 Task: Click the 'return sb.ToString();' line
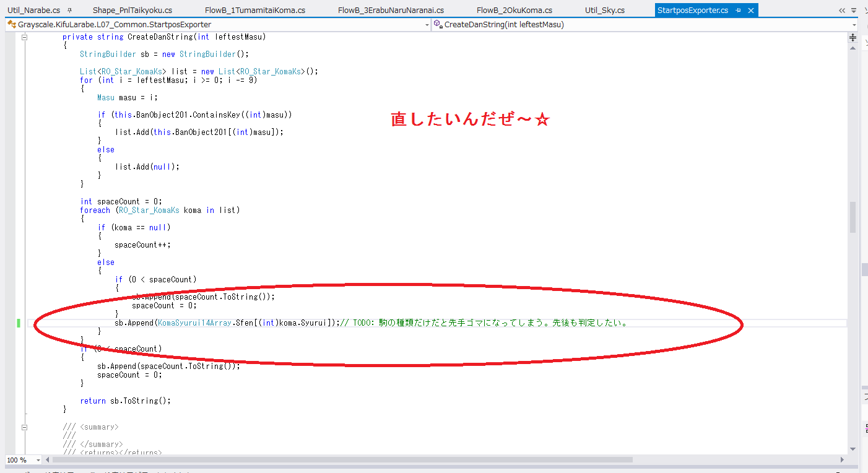click(125, 401)
